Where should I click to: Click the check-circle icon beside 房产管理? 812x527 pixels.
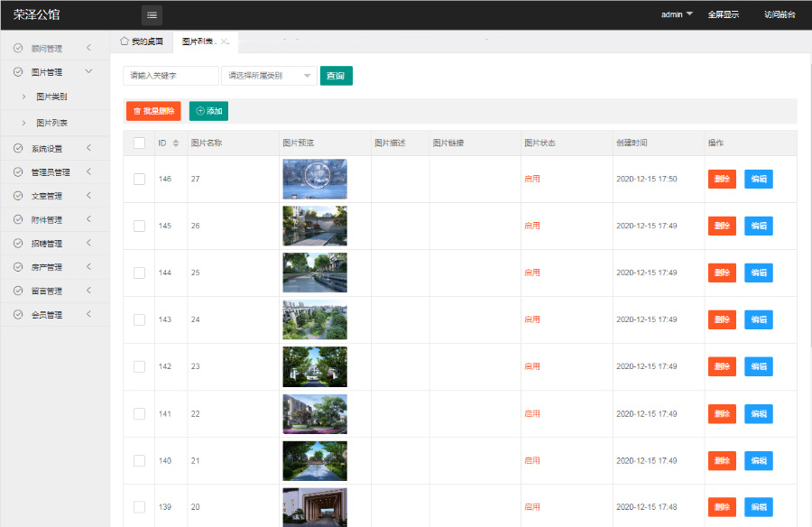[x=18, y=267]
